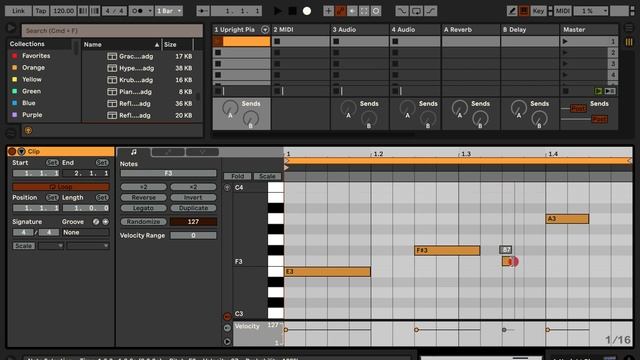Click the Arrangement Record button
The width and height of the screenshot is (640, 360).
tap(307, 11)
